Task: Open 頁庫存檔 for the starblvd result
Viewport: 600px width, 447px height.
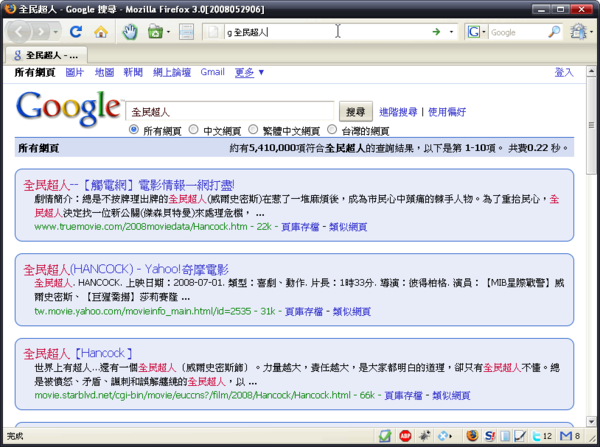Action: click(x=403, y=395)
